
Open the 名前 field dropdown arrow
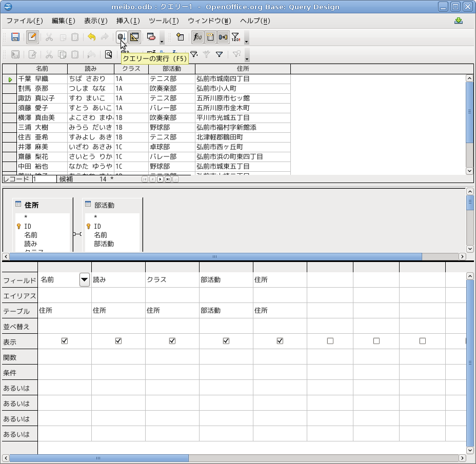[x=85, y=279]
